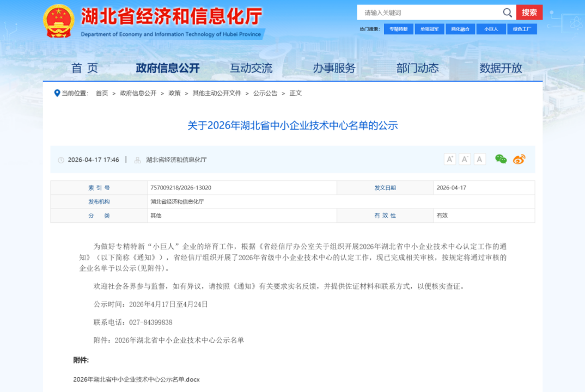Open 其他主动公开文件 breadcrumb link
The image size is (585, 392).
coord(217,93)
